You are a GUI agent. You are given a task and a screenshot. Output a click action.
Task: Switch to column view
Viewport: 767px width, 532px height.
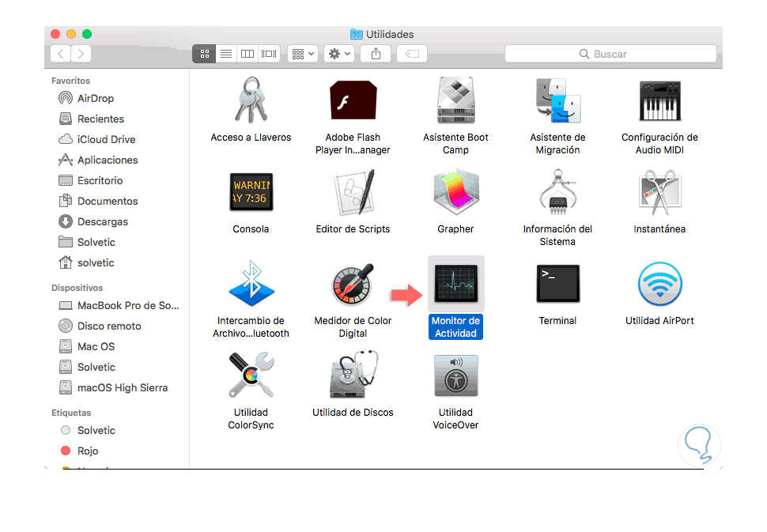coord(247,54)
